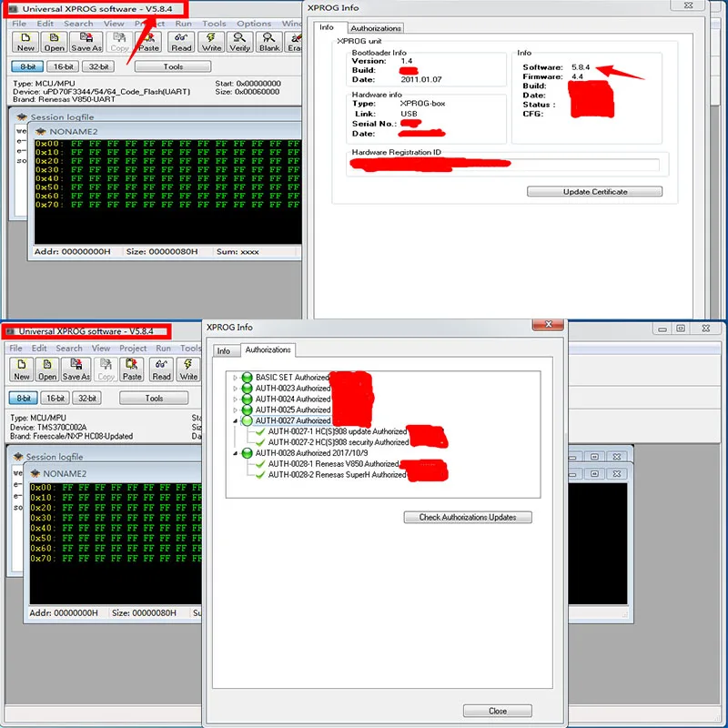Viewport: 728px width, 728px height.
Task: Expand BASIC SET Authorized node
Action: (235, 378)
